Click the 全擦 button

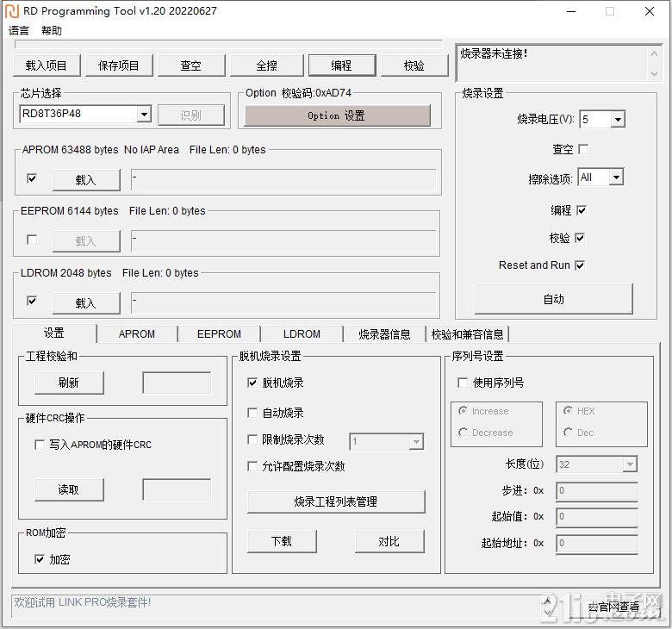(x=266, y=65)
